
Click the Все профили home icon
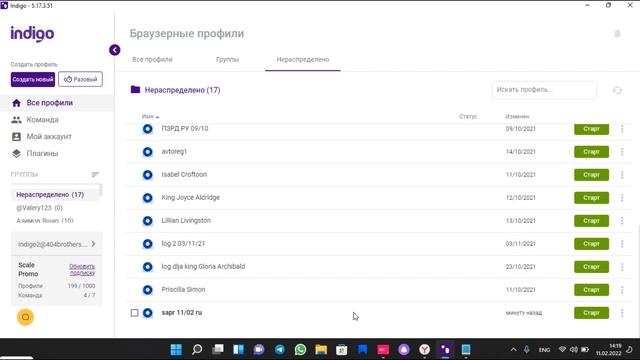coord(16,103)
